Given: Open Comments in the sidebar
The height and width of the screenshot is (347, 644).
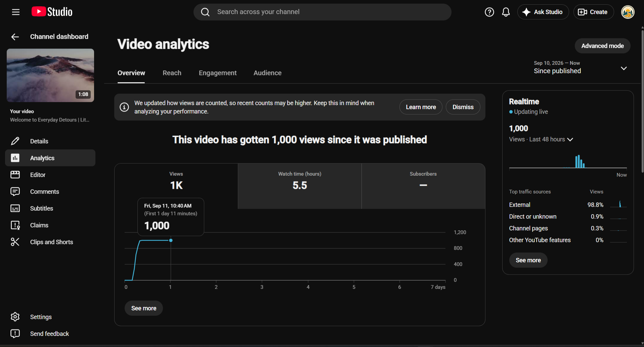Looking at the screenshot, I should click(x=50, y=191).
